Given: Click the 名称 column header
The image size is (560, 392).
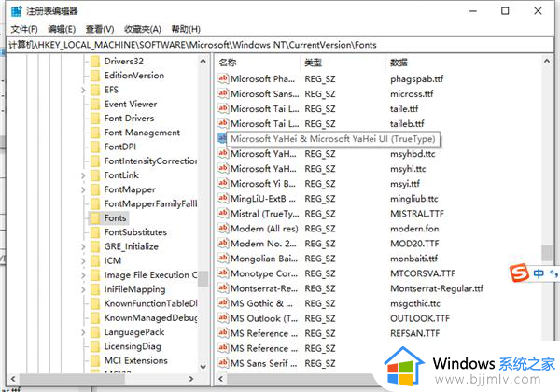Looking at the screenshot, I should (228, 63).
